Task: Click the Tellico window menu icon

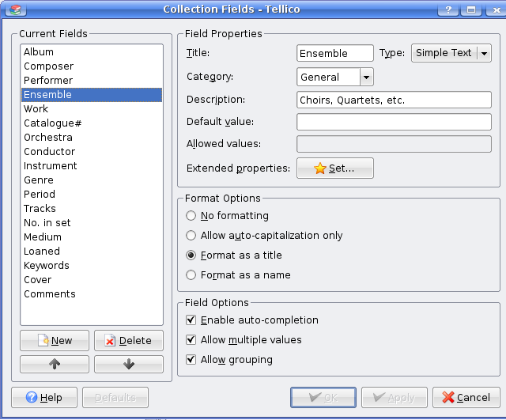Action: point(14,9)
